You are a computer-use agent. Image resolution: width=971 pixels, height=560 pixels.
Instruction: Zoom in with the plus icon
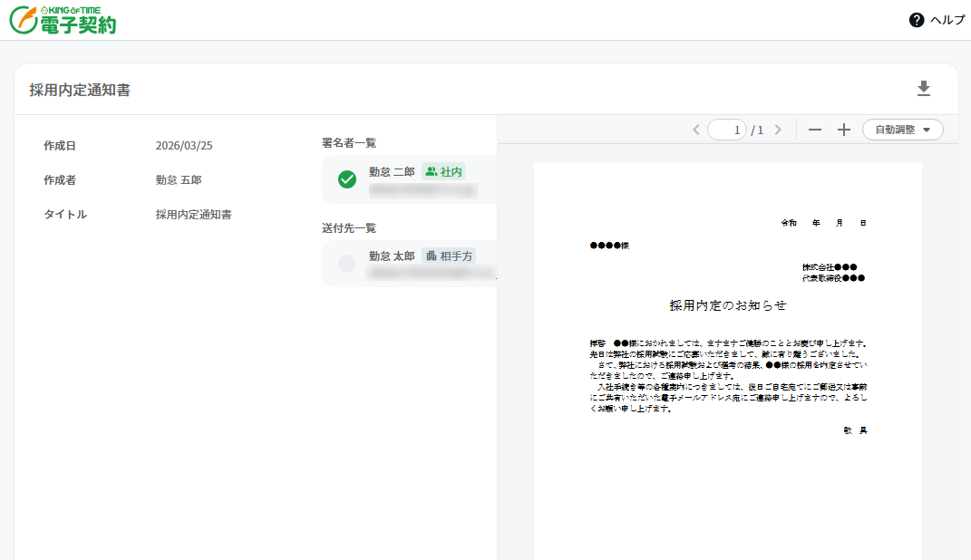843,130
